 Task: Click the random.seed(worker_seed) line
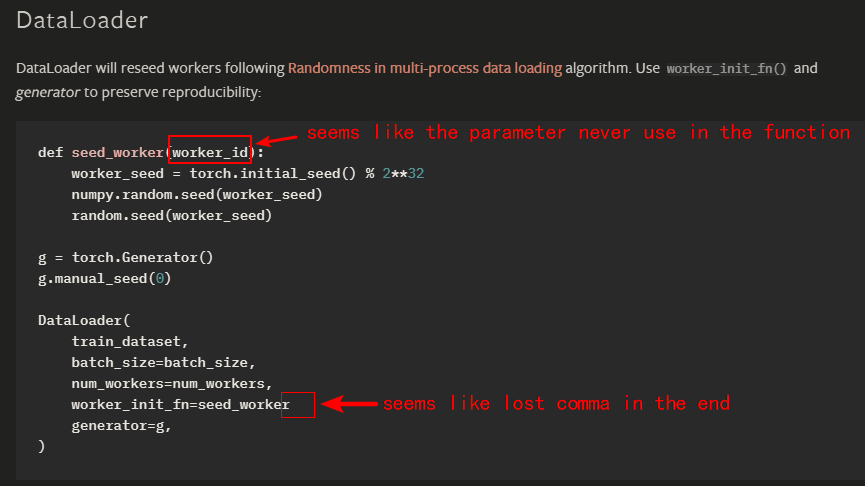[x=172, y=216]
